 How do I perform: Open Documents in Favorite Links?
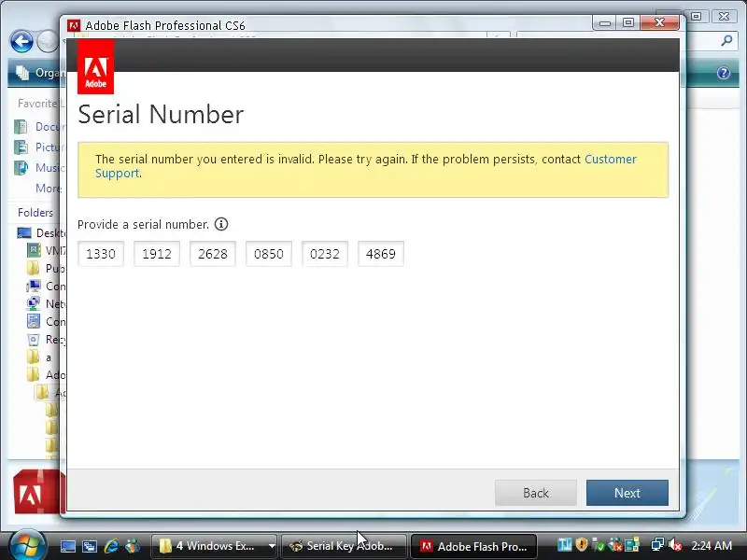(39, 127)
